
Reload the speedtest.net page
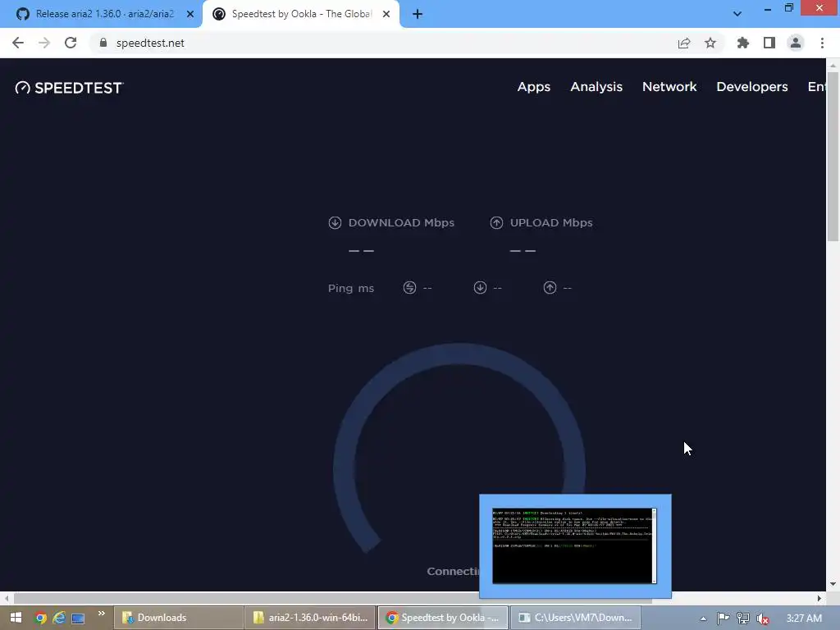click(x=71, y=43)
